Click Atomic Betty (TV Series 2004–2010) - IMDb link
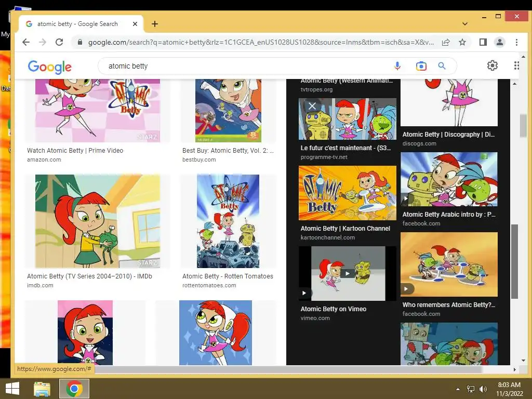This screenshot has height=399, width=532. pos(89,276)
